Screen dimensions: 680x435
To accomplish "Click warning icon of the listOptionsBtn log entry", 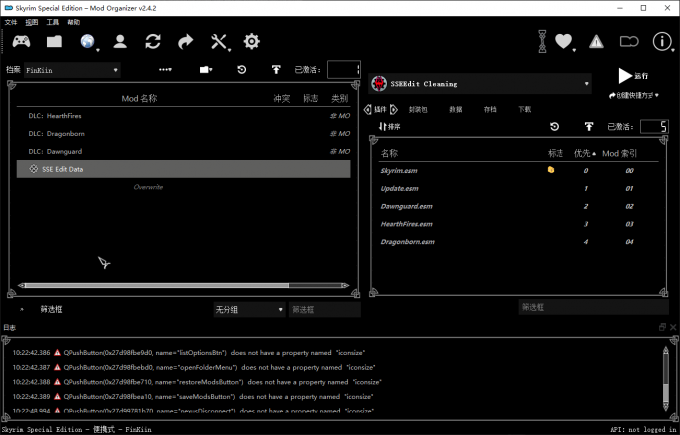I will click(x=57, y=353).
